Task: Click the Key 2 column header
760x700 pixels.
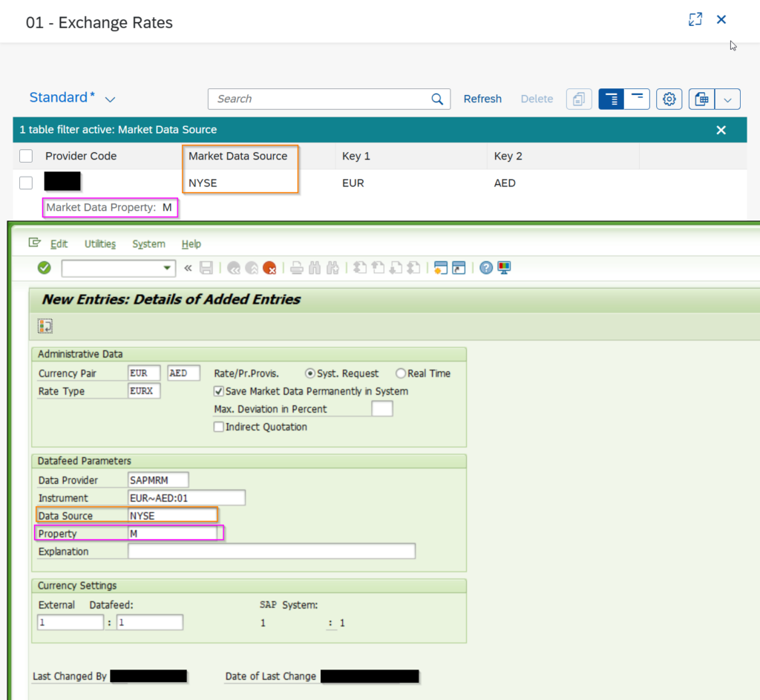Action: click(x=508, y=156)
